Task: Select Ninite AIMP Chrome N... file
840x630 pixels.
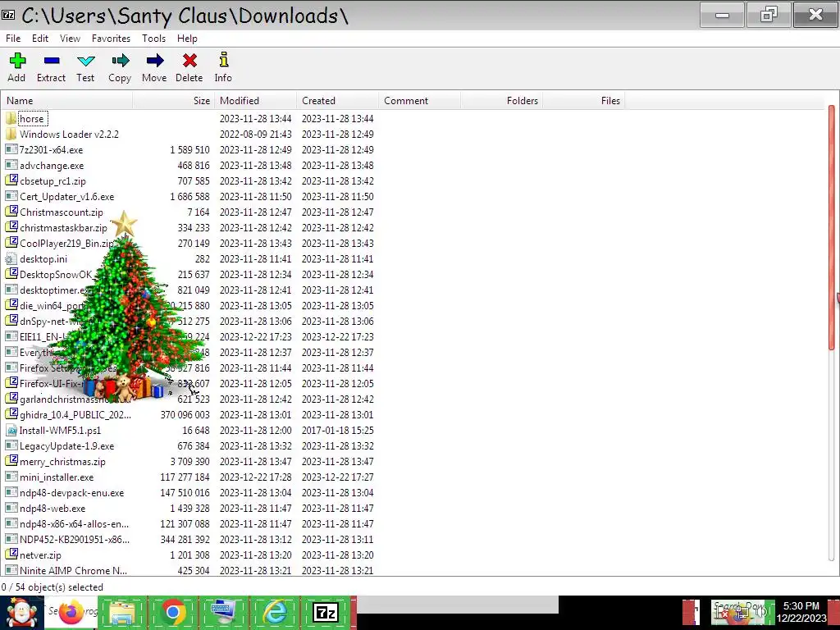Action: [73, 571]
